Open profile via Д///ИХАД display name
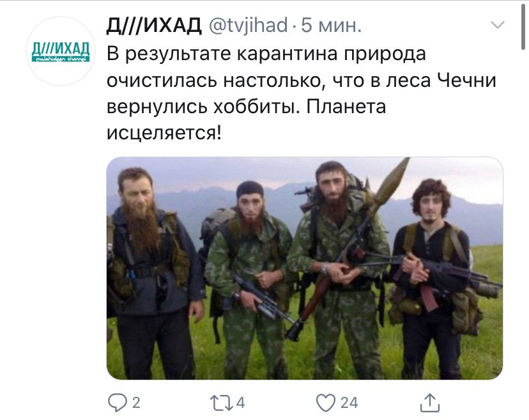 click(154, 26)
